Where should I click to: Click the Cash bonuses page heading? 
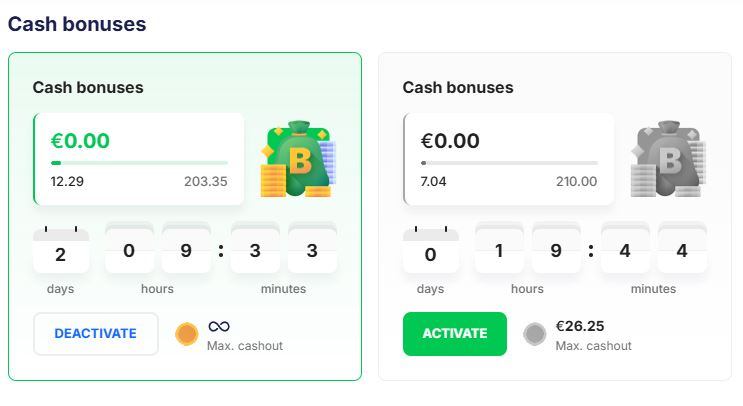77,24
